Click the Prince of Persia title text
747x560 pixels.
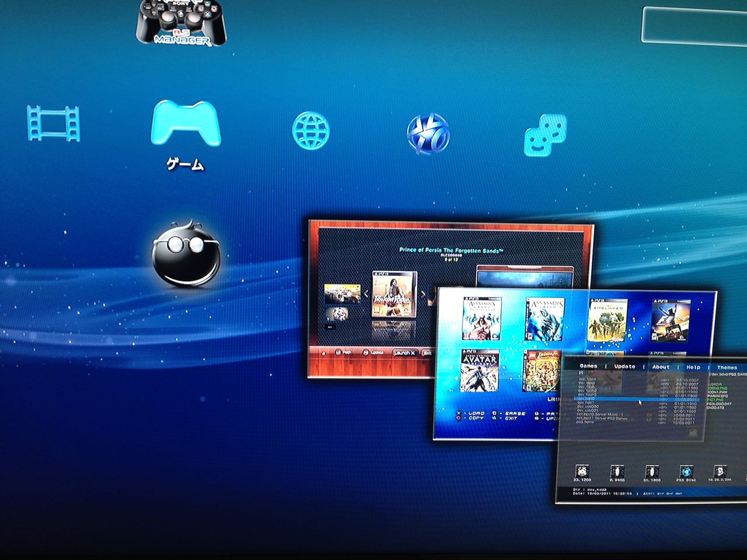(451, 250)
